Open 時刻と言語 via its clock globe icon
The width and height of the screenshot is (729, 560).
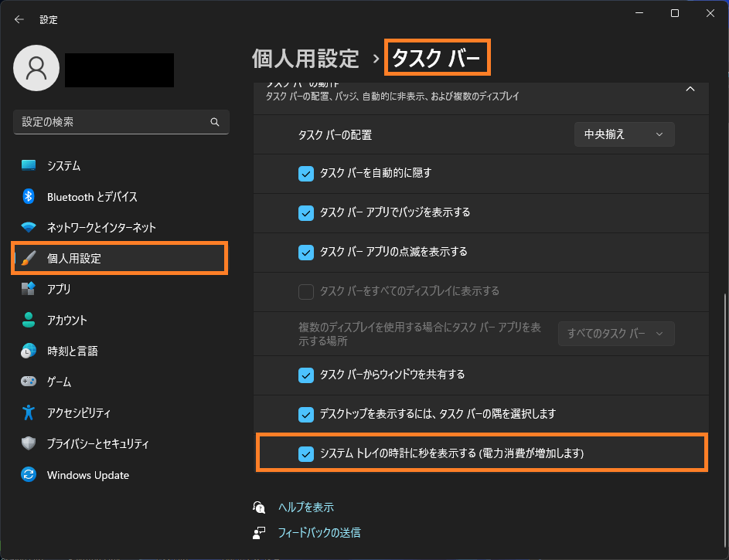29,351
